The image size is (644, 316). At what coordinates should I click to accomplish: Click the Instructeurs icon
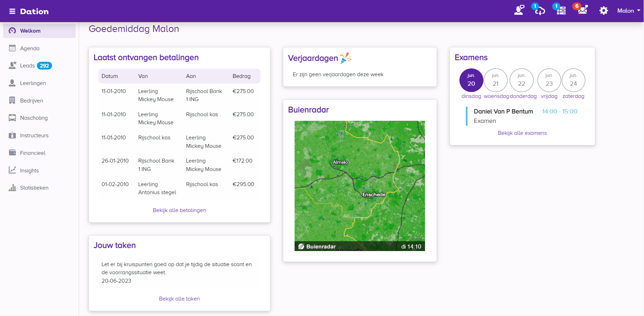click(12, 135)
